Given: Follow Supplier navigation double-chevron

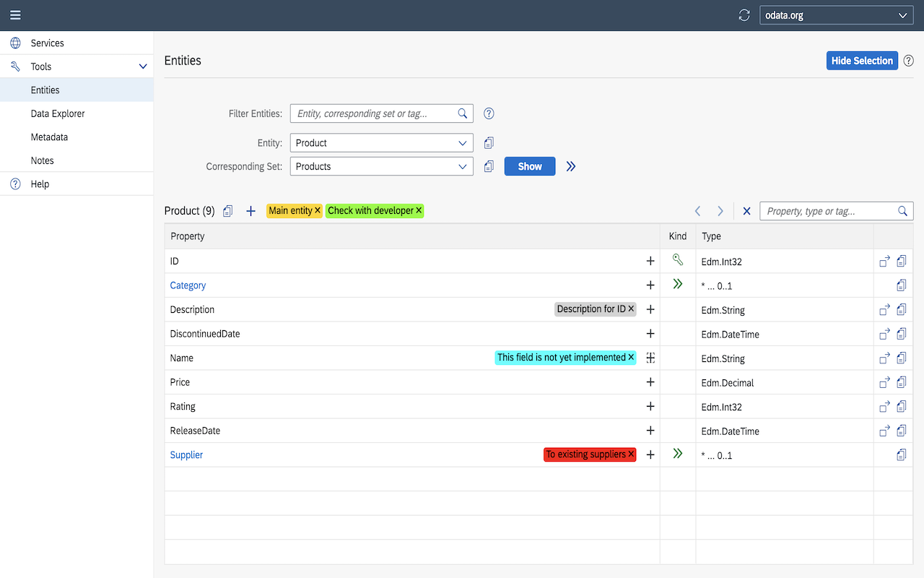Looking at the screenshot, I should click(677, 454).
